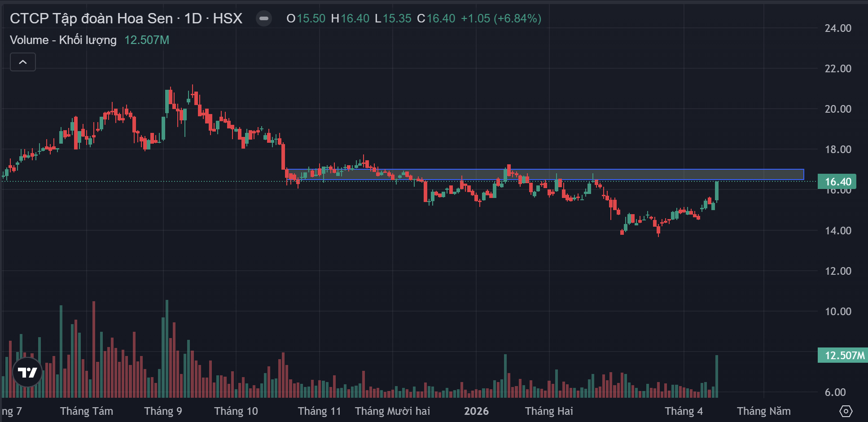
Task: Click the green 16.40 price axis tag
Action: tap(837, 181)
